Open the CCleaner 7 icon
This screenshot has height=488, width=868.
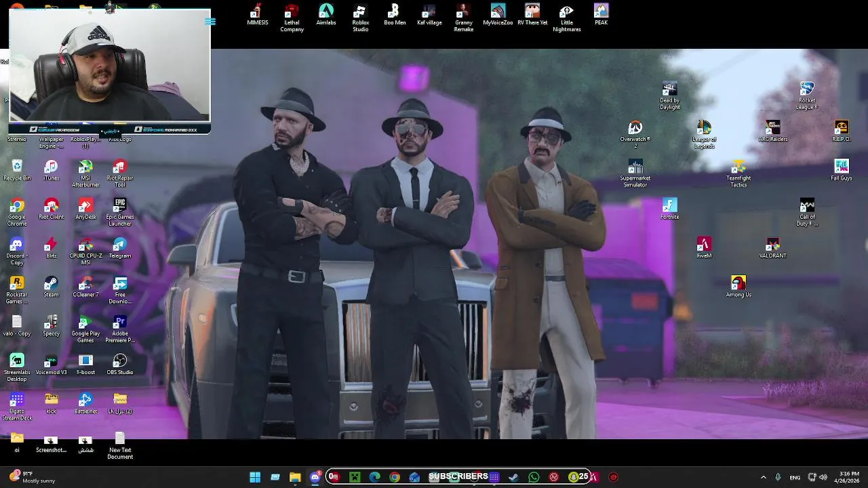coord(85,286)
